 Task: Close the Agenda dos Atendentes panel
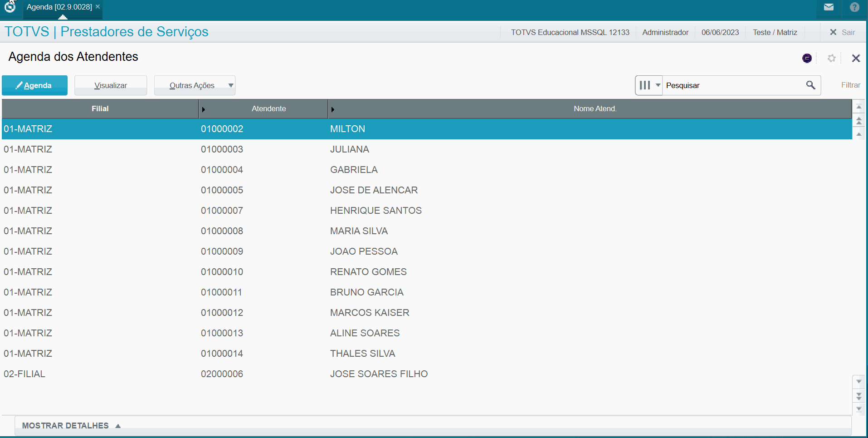coord(856,58)
